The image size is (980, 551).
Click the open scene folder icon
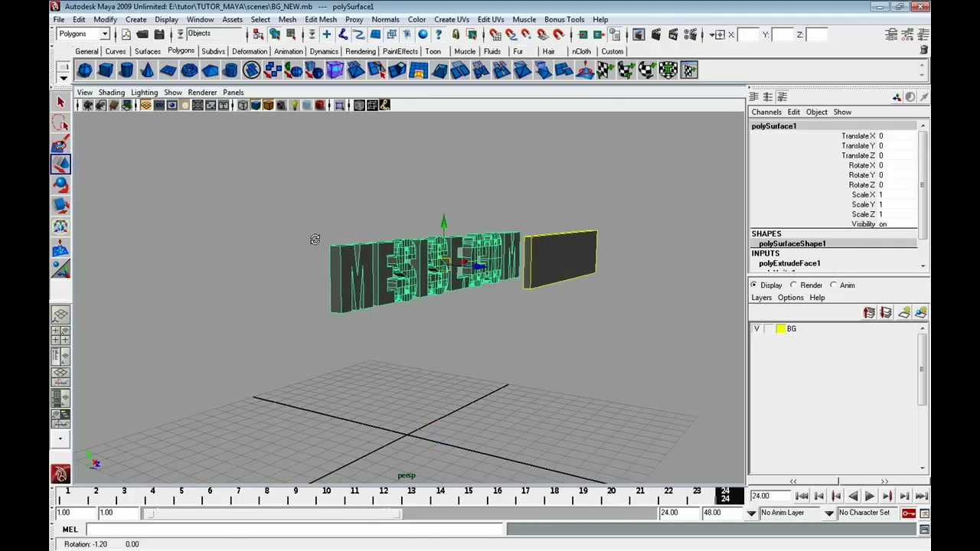pos(142,34)
